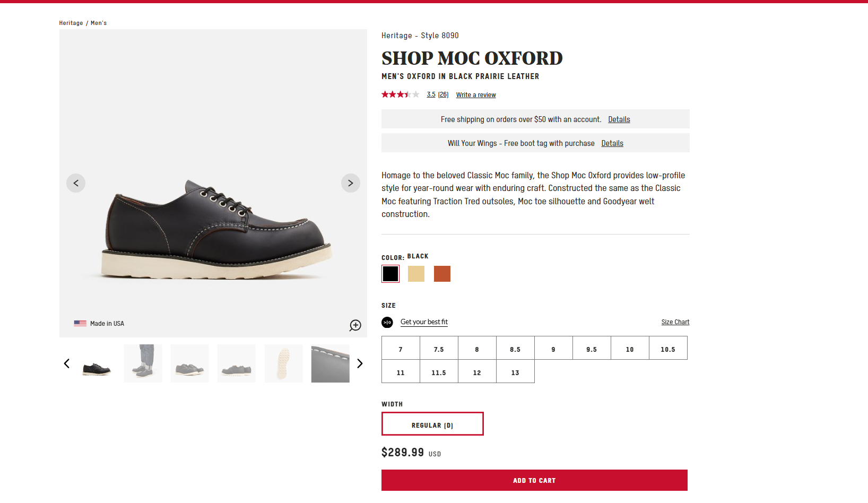Select the copper-orange color swatch

[442, 274]
